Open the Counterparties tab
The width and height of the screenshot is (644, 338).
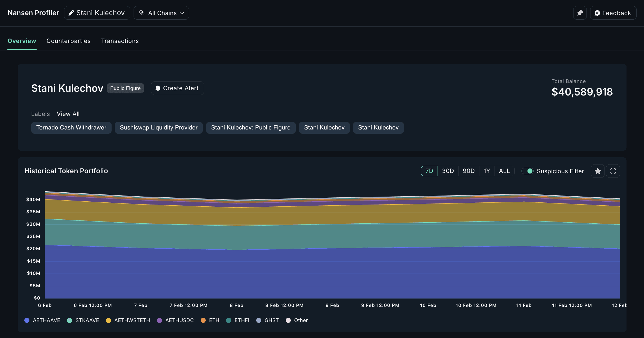[68, 41]
